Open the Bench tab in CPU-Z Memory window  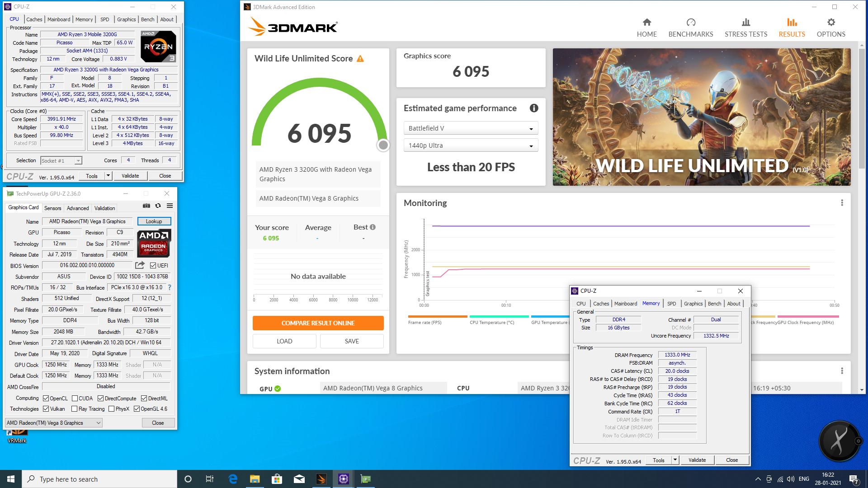click(714, 304)
